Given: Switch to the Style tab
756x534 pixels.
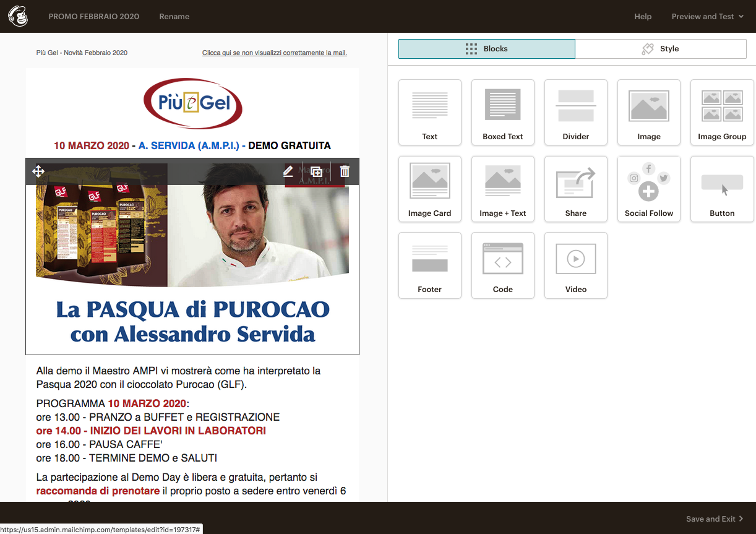Looking at the screenshot, I should tap(661, 49).
